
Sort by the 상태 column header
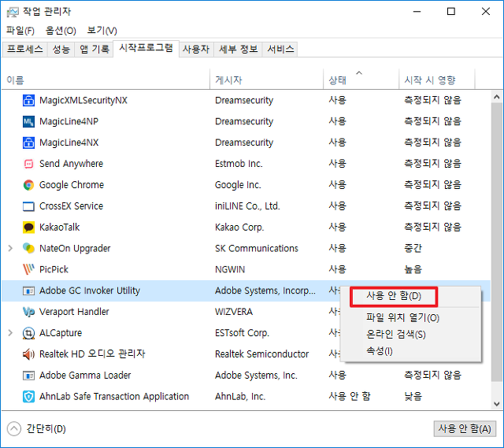[361, 80]
